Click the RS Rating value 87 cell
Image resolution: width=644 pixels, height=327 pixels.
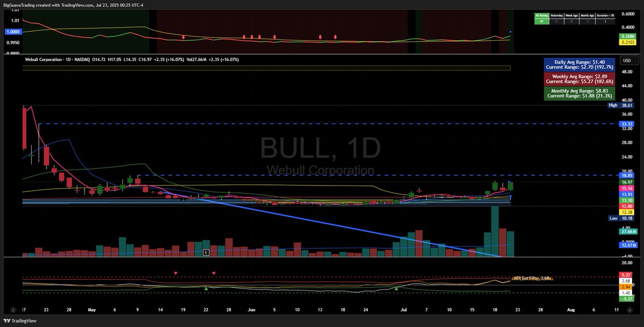click(x=541, y=21)
